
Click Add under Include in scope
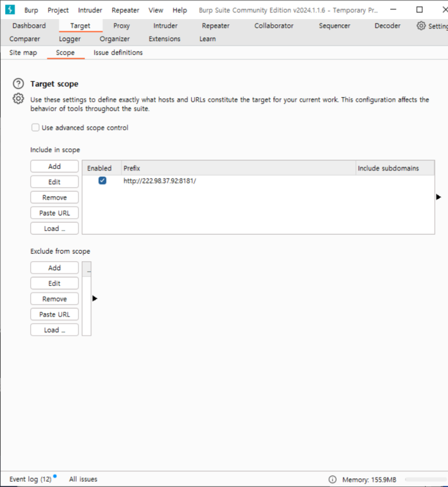54,166
